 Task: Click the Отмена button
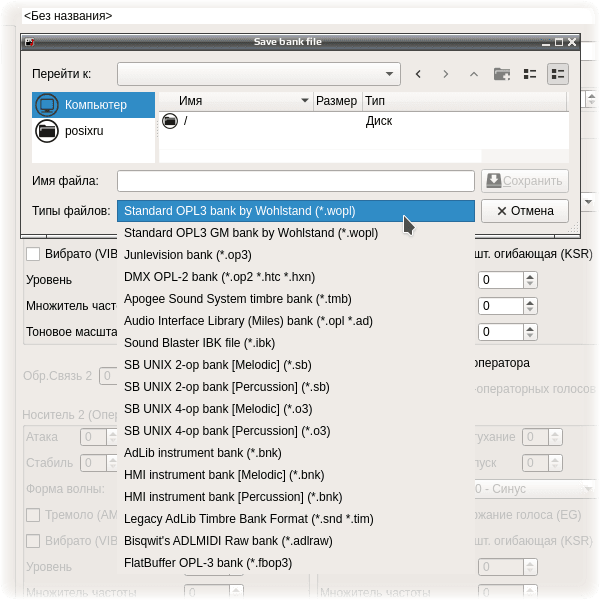click(525, 211)
